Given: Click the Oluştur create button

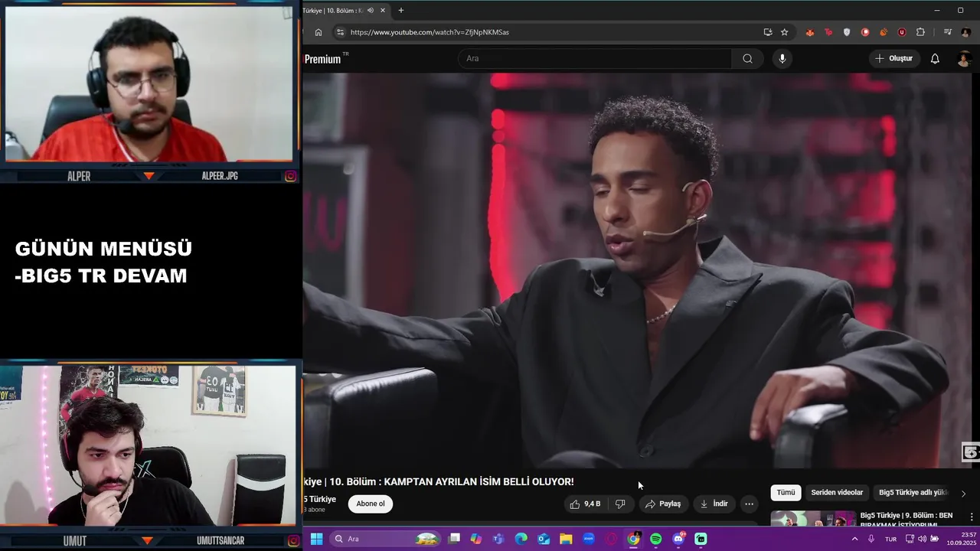Looking at the screenshot, I should click(894, 58).
